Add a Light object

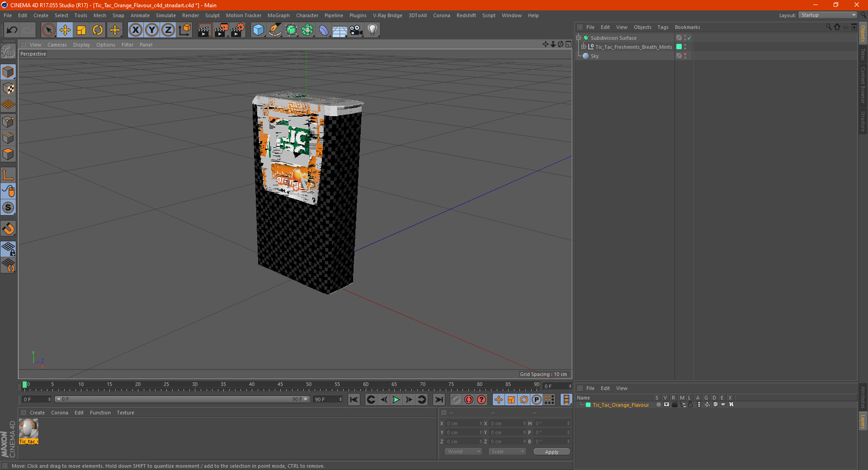point(373,30)
